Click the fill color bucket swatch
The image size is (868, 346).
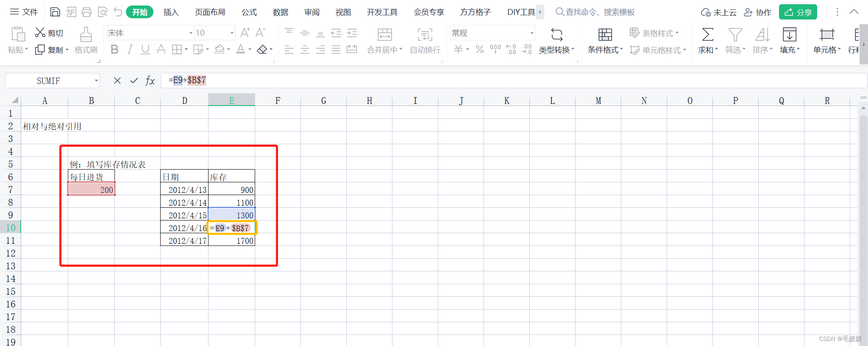pos(219,50)
